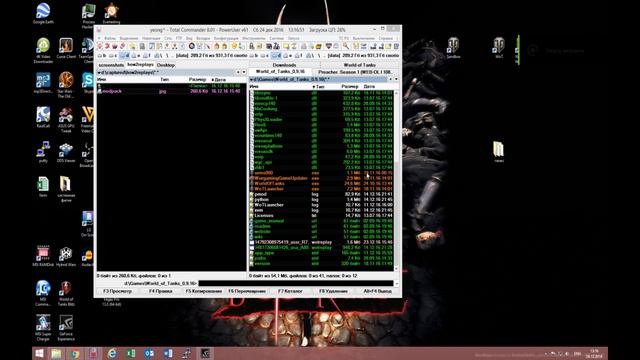Open DDS Viewer desktop shortcut

(x=66, y=152)
